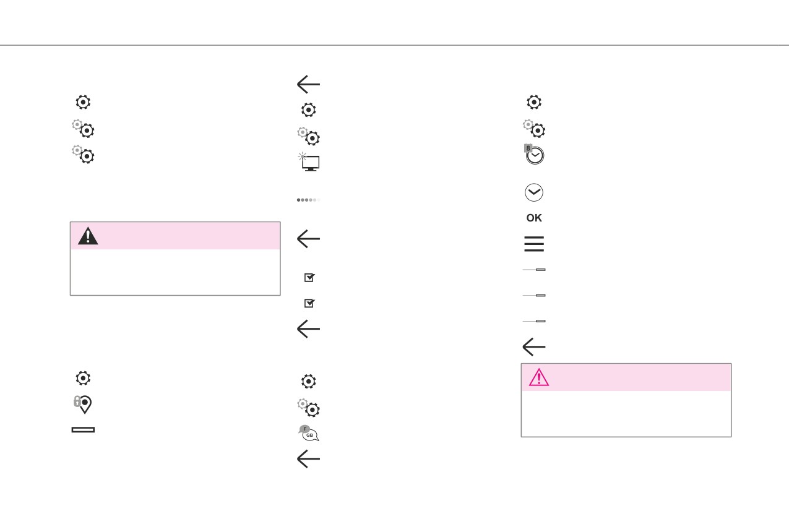Toggle the upper of the two checkboxes
Image resolution: width=789 pixels, height=532 pixels.
(x=309, y=278)
